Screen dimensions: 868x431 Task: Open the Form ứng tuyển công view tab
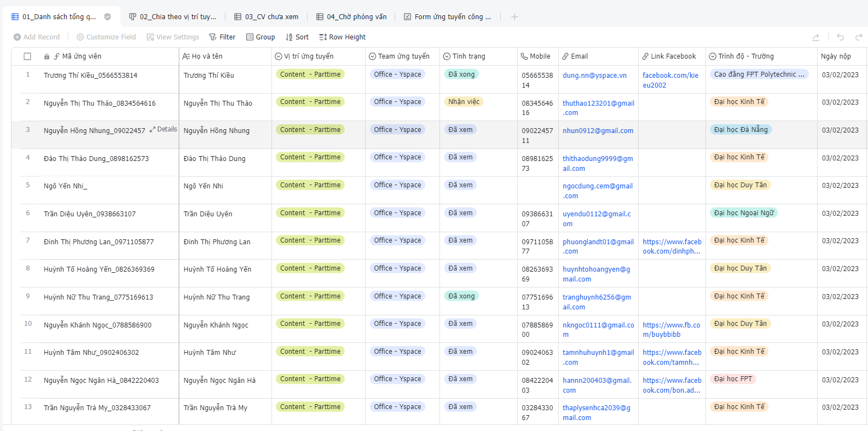pyautogui.click(x=447, y=17)
